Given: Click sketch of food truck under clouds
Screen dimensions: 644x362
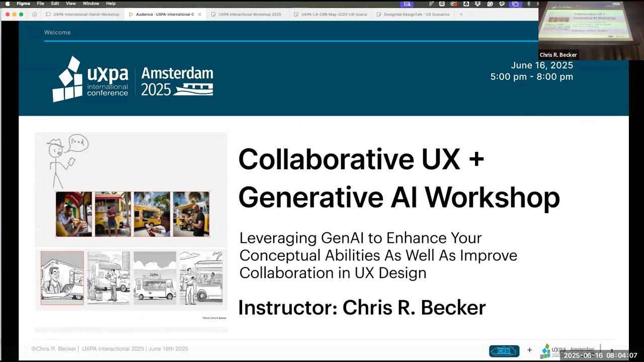Looking at the screenshot, I should pyautogui.click(x=155, y=278).
